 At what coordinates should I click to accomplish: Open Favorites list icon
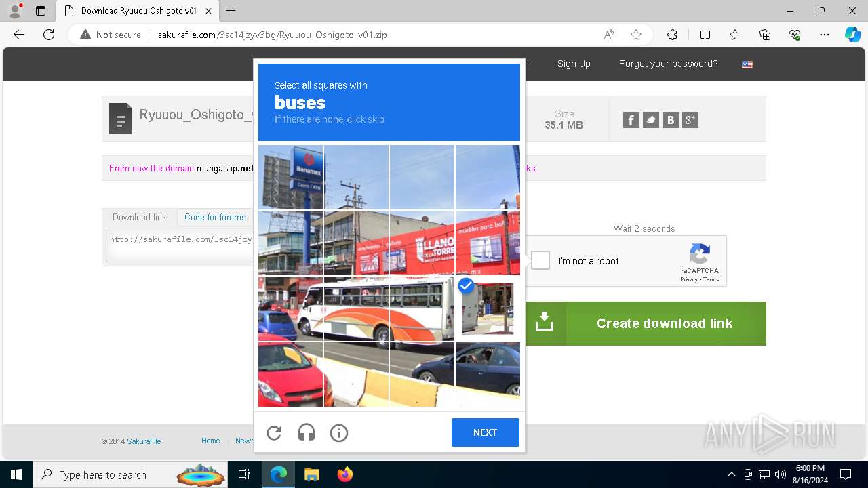pyautogui.click(x=735, y=35)
